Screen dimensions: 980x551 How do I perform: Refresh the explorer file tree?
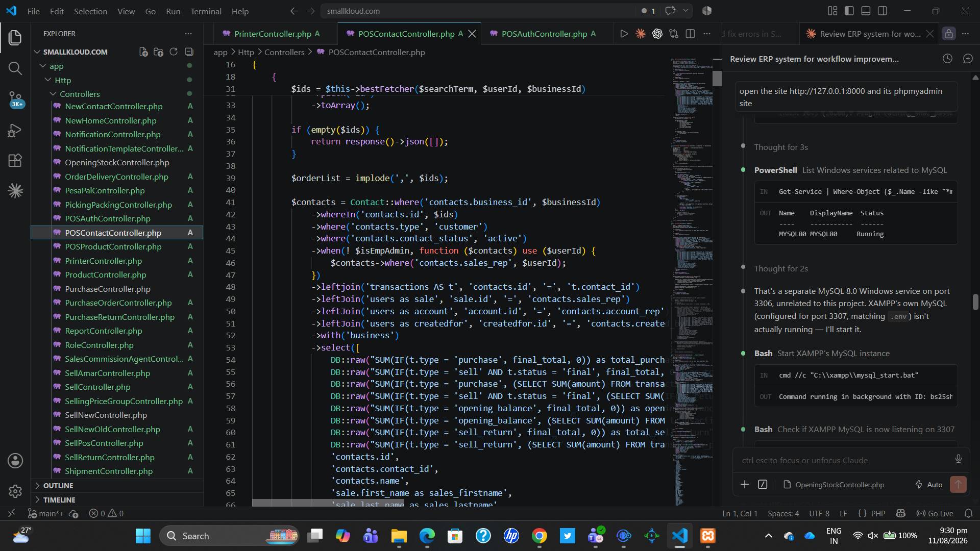point(174,52)
